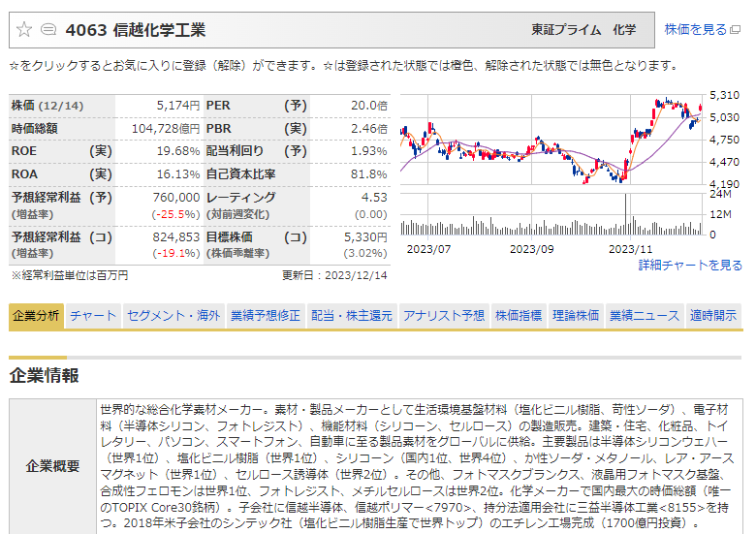Select the 配当・株主還元 tab
The width and height of the screenshot is (756, 534).
coord(351,316)
